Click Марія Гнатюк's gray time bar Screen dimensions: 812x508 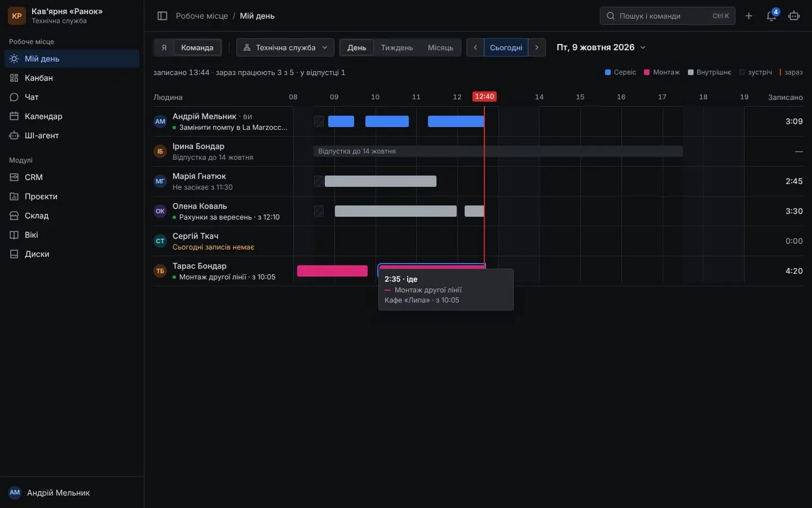[x=381, y=181]
